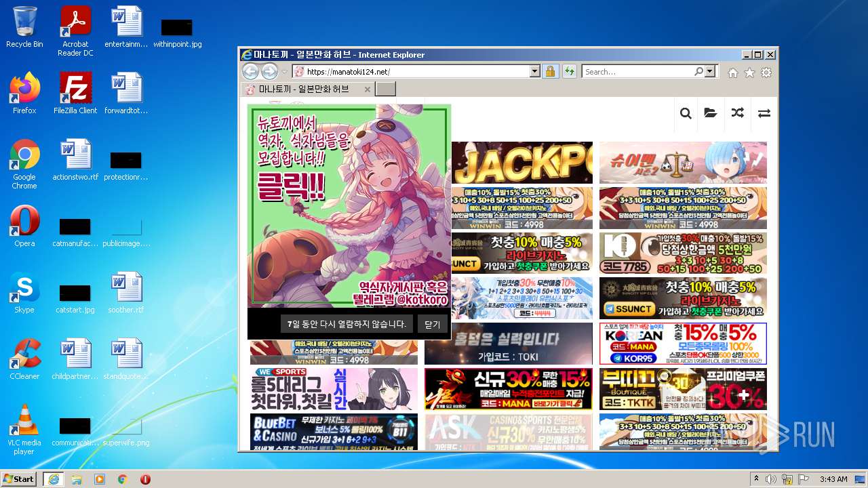The image size is (868, 488).
Task: Open IE Tools gear icon
Action: [x=766, y=73]
